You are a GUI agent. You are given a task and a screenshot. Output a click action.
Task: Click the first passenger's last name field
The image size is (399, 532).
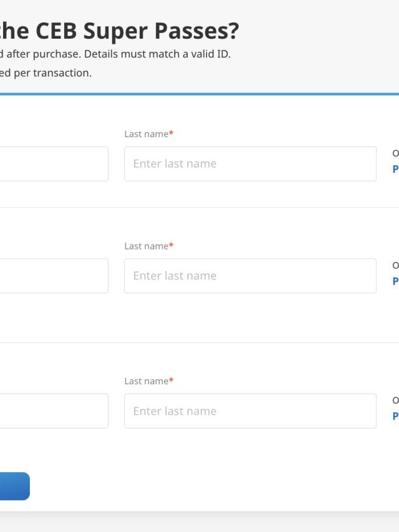[x=250, y=164]
